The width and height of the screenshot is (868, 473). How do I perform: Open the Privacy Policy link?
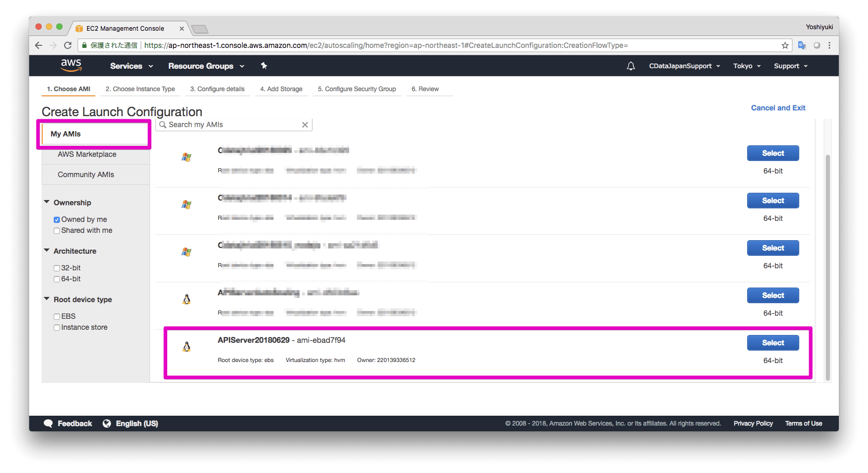click(753, 424)
